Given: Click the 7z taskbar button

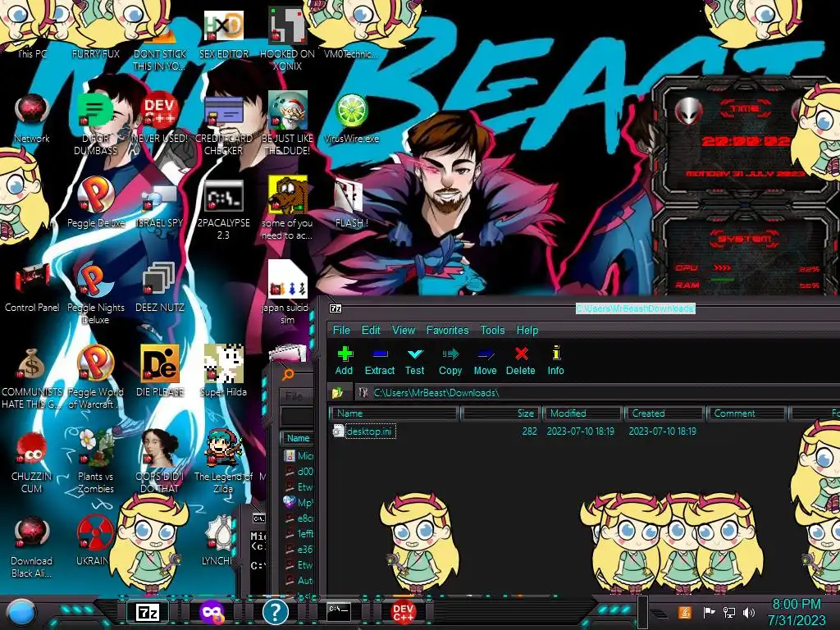Looking at the screenshot, I should coord(148,612).
